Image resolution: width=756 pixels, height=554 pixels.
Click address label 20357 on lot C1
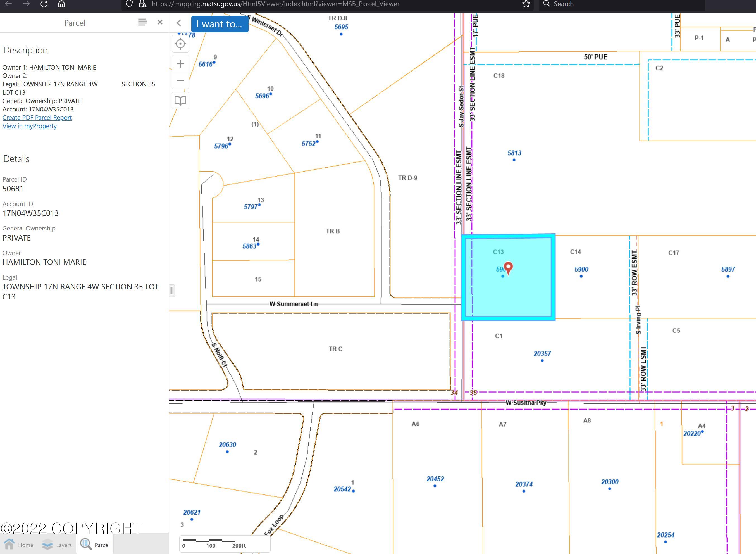click(x=542, y=354)
